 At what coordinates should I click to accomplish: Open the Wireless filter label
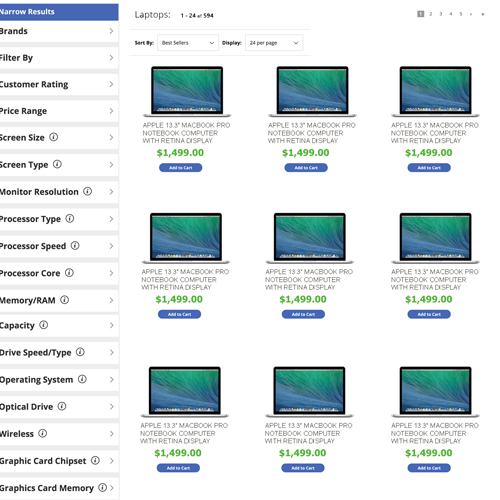(17, 434)
